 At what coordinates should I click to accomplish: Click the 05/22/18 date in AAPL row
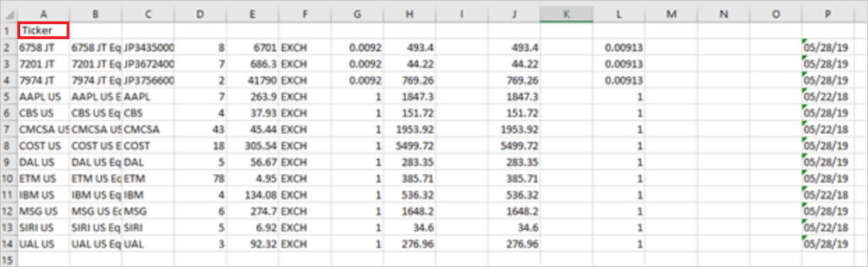click(827, 96)
